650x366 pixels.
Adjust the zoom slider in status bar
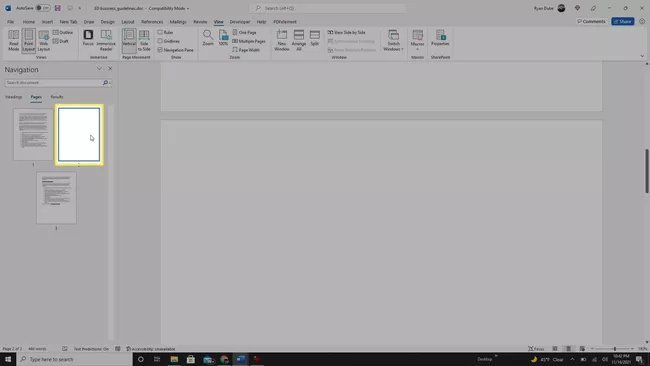615,349
